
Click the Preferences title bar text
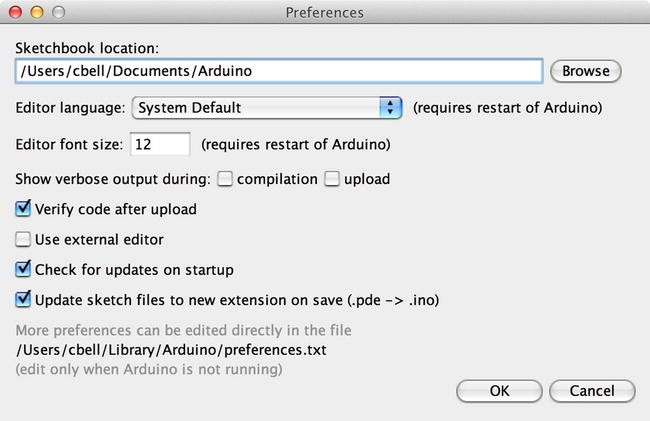[x=325, y=13]
